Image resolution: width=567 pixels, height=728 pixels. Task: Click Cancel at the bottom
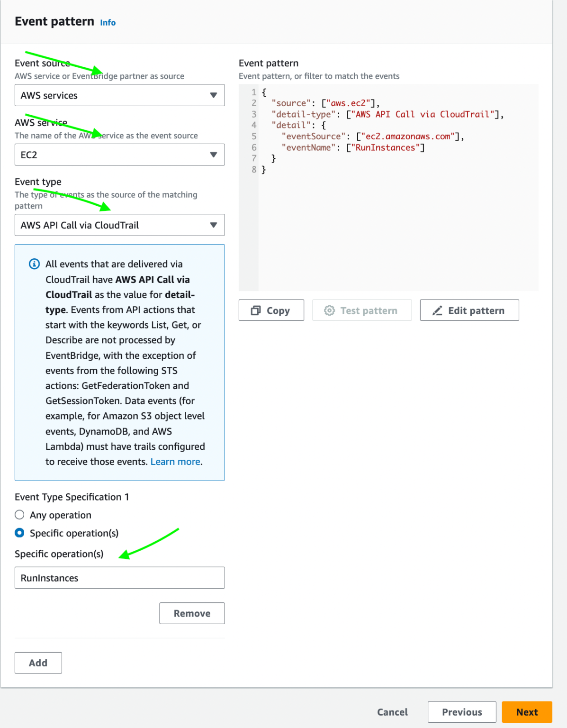(x=392, y=712)
